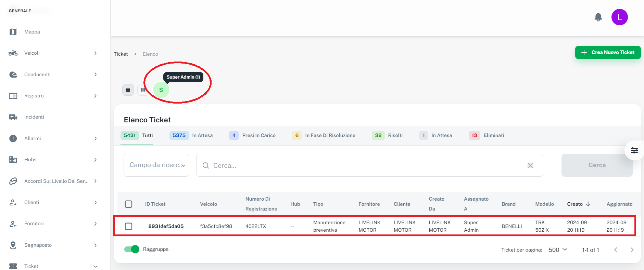Image resolution: width=644 pixels, height=270 pixels.
Task: Open the filter settings sliders icon
Action: pyautogui.click(x=634, y=150)
